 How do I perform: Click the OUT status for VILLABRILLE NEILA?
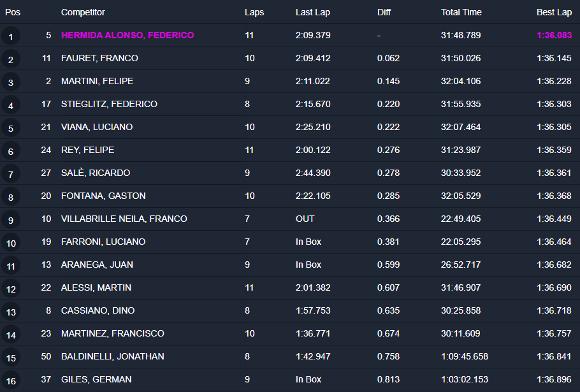pos(305,219)
